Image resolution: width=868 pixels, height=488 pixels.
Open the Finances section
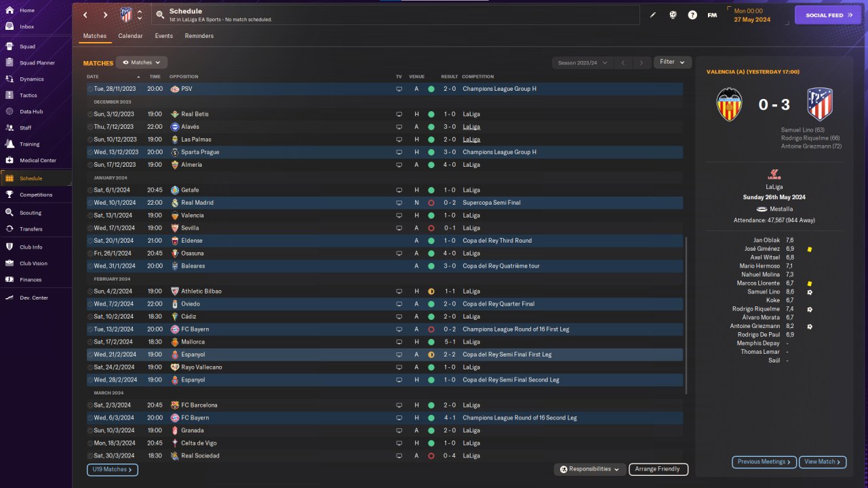pos(31,280)
